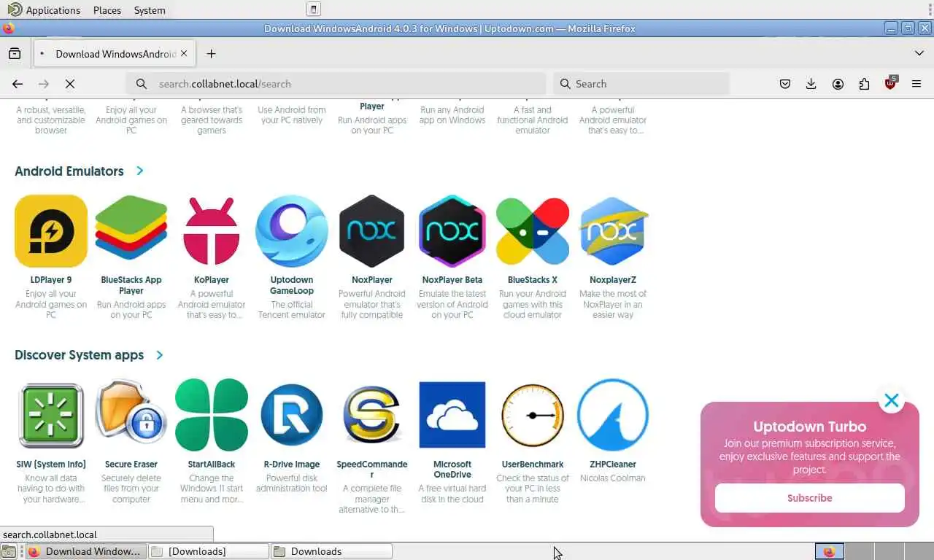934x560 pixels.
Task: Click the workspace switcher Firefox thumbnail
Action: click(829, 551)
